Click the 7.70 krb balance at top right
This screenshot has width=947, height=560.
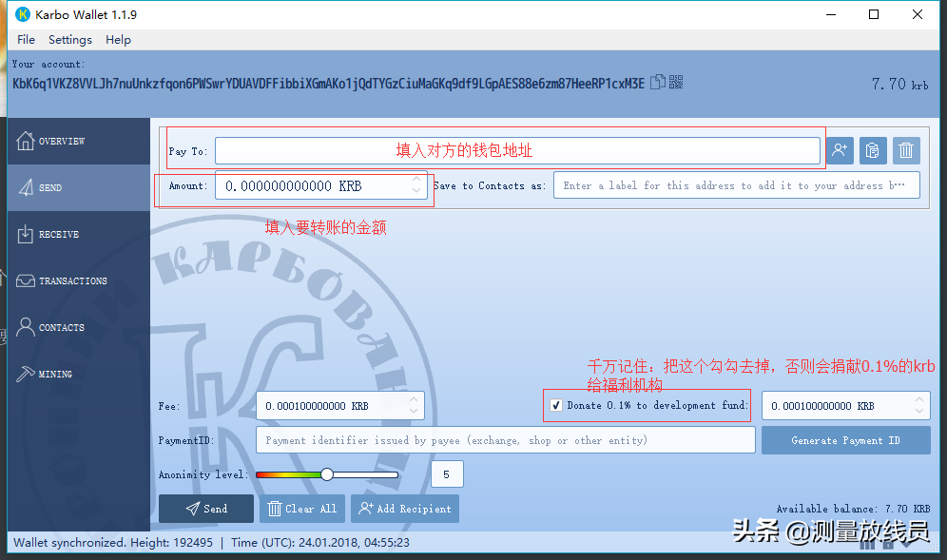(x=899, y=84)
